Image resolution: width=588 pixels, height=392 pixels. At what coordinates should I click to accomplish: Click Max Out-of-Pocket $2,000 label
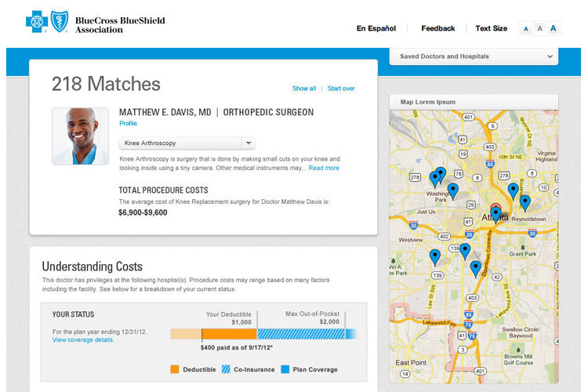point(312,318)
